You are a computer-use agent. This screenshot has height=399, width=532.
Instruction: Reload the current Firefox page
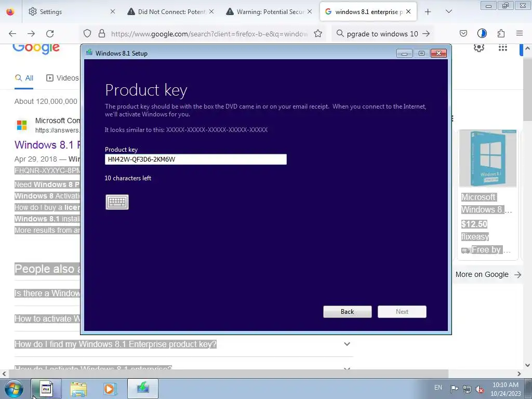pyautogui.click(x=50, y=34)
